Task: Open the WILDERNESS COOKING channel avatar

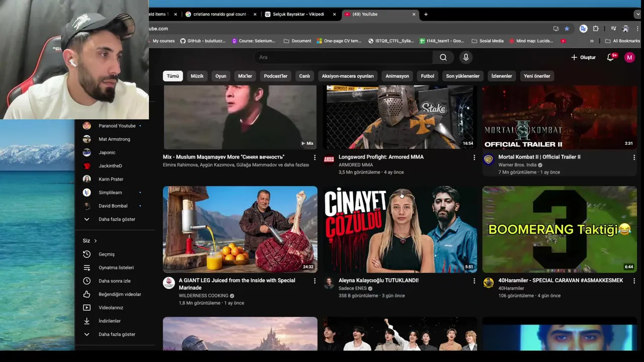Action: click(x=169, y=283)
